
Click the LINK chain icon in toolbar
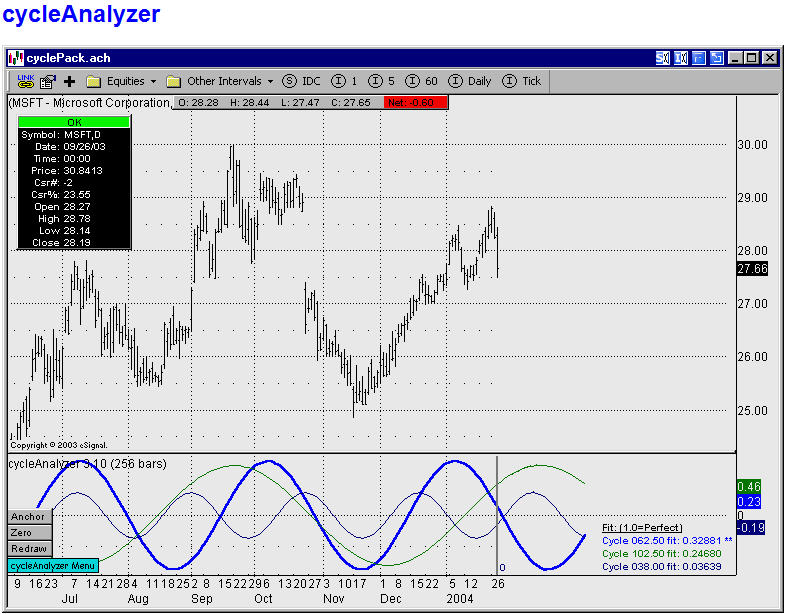(x=26, y=81)
